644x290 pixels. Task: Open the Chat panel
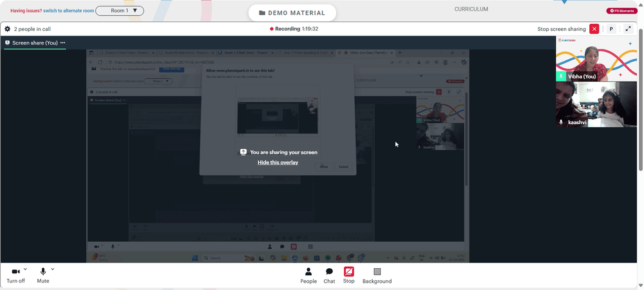[329, 276]
